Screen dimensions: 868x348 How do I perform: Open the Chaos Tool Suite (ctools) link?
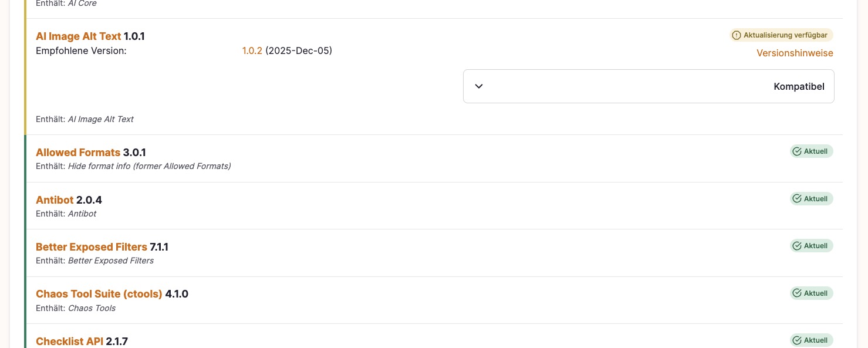coord(99,294)
